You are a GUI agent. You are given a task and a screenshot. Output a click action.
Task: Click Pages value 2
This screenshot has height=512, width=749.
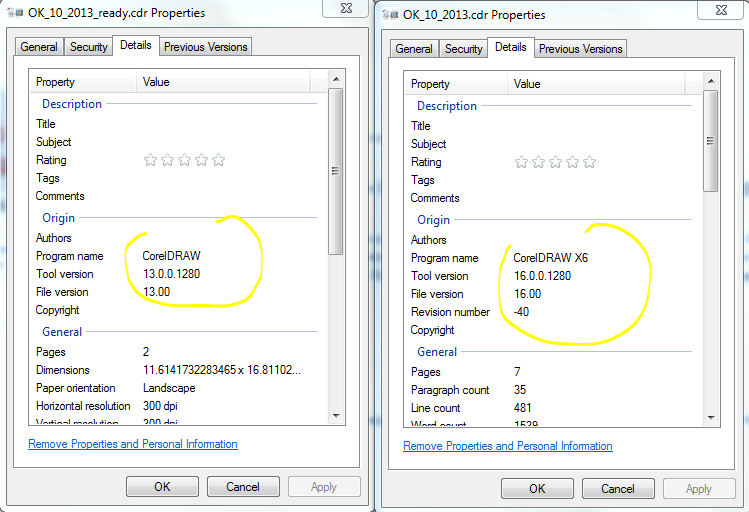click(146, 352)
